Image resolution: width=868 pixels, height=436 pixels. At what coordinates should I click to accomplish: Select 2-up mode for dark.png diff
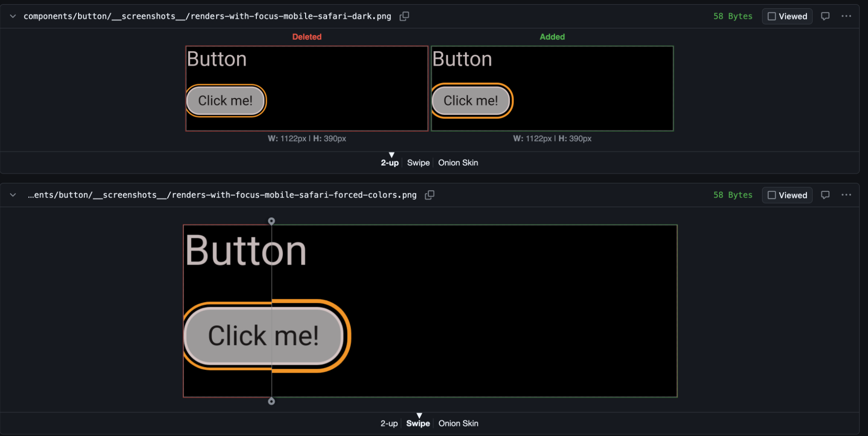(x=390, y=163)
